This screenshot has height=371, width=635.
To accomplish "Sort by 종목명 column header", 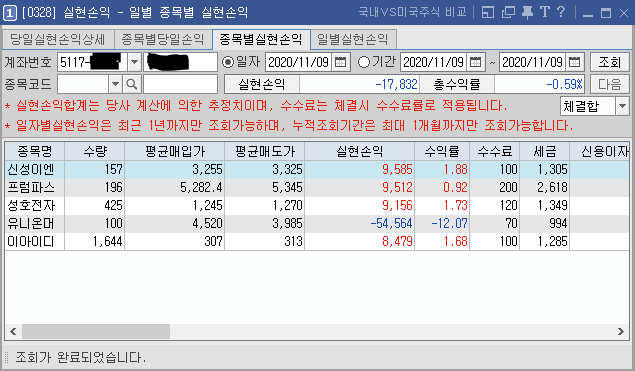I will (35, 151).
